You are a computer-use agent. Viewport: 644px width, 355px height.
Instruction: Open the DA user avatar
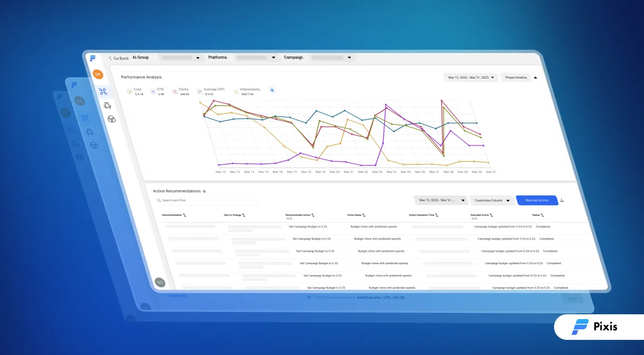point(98,74)
